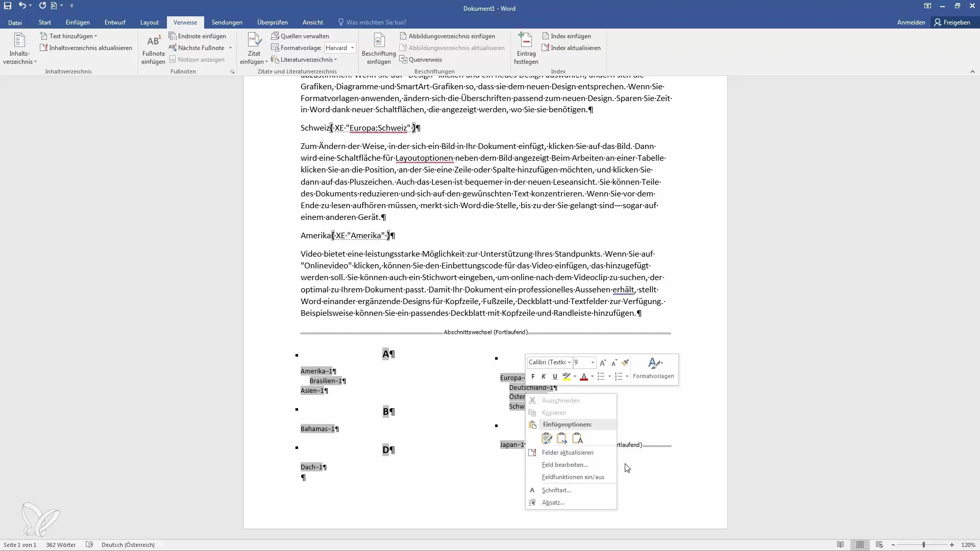The image size is (980, 551).
Task: Open the Text hinzufügen dropdown
Action: click(69, 36)
